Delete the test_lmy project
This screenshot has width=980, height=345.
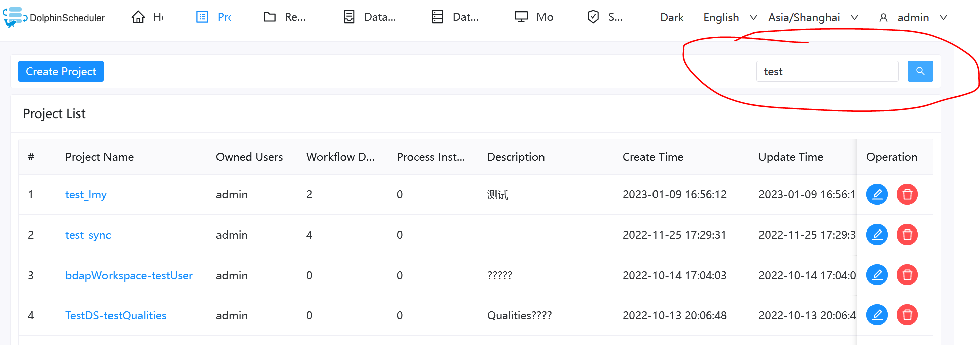pyautogui.click(x=907, y=194)
